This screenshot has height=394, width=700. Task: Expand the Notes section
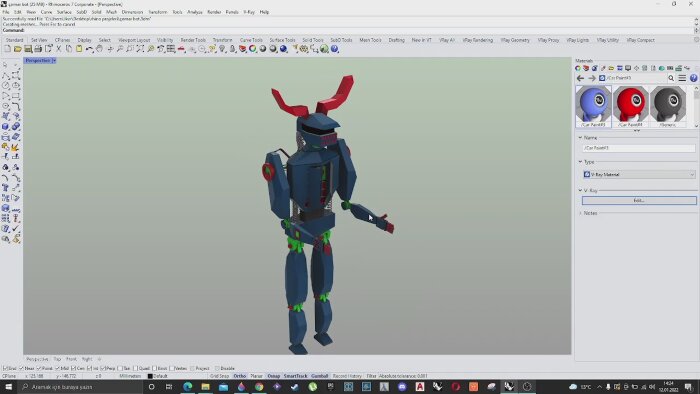click(x=580, y=213)
